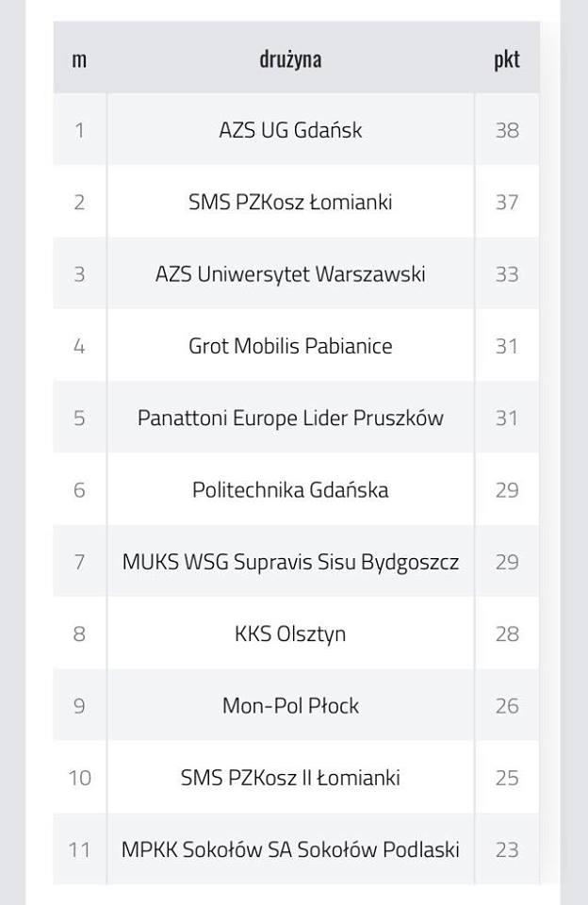Open Mon-Pol Płock team entry

pos(290,706)
